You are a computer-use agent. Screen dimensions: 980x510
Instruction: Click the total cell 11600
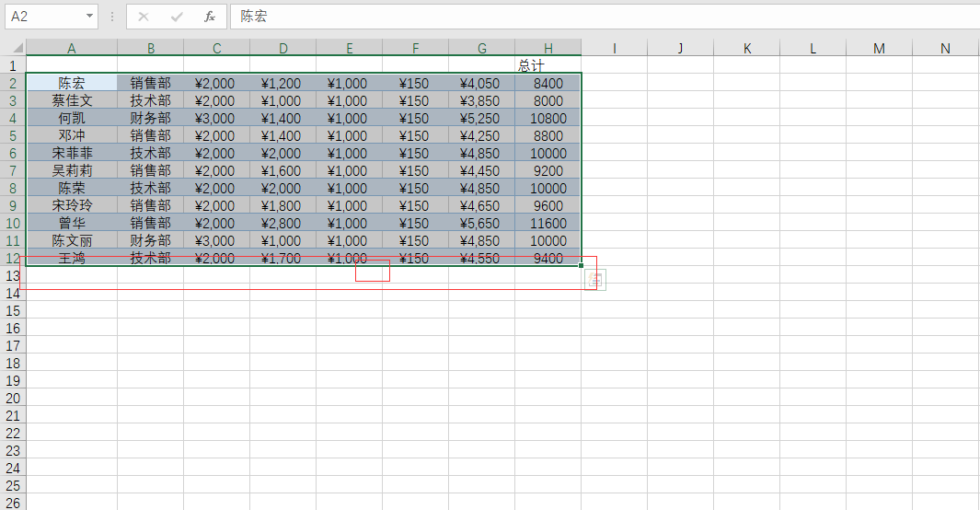[548, 223]
